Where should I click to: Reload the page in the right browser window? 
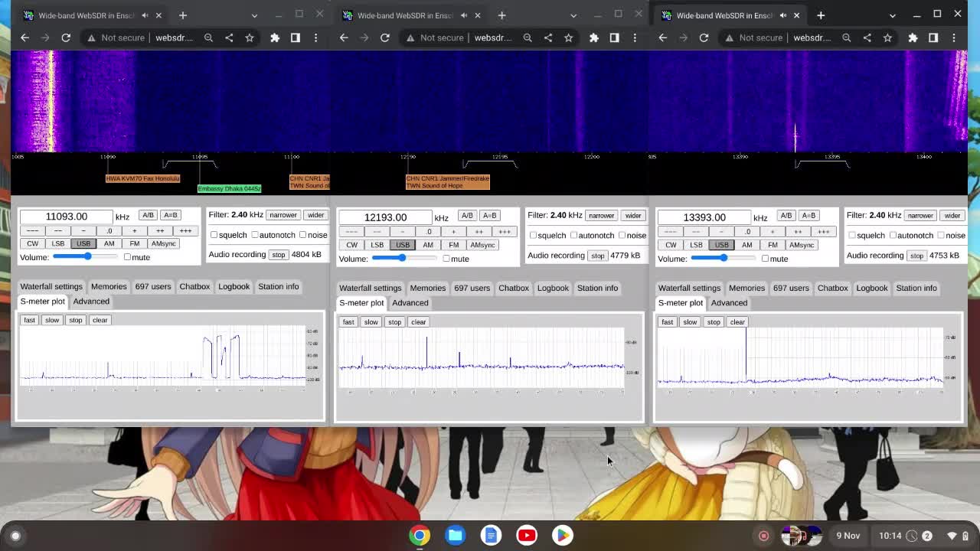pyautogui.click(x=704, y=37)
